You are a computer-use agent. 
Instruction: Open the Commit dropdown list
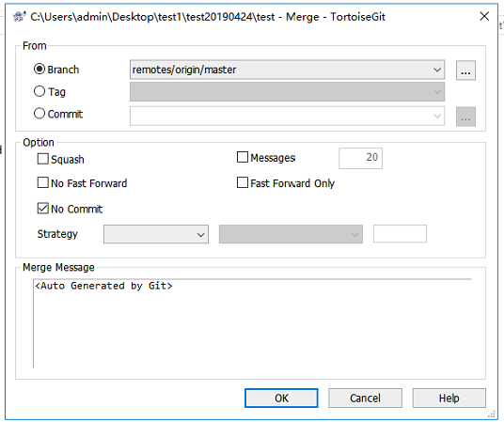[287, 116]
